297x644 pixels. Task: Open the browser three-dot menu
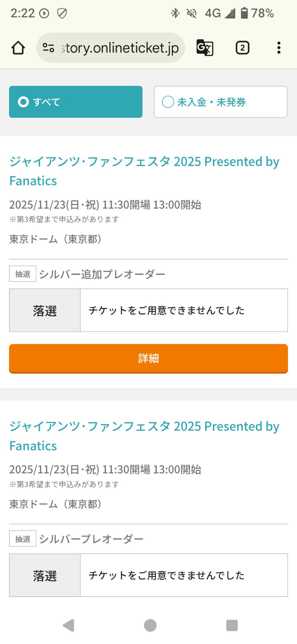[279, 48]
